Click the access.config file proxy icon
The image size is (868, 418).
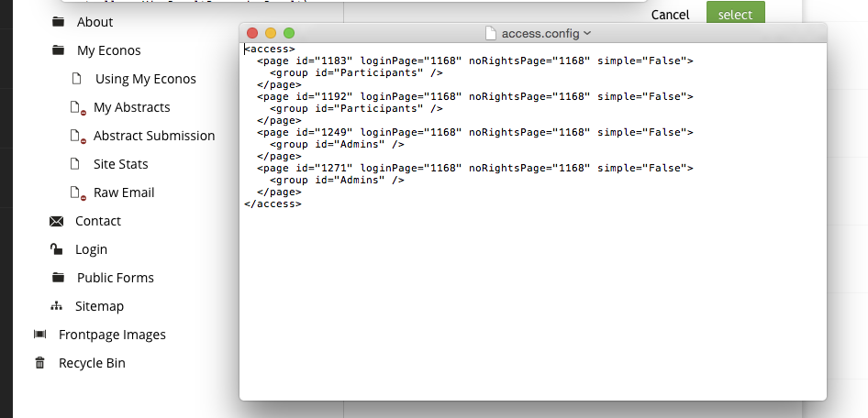tap(491, 34)
